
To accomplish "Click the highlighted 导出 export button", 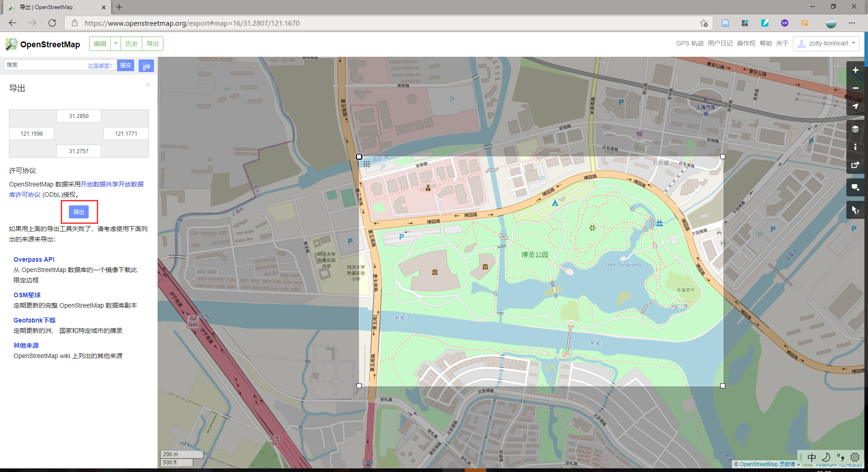I will [79, 212].
